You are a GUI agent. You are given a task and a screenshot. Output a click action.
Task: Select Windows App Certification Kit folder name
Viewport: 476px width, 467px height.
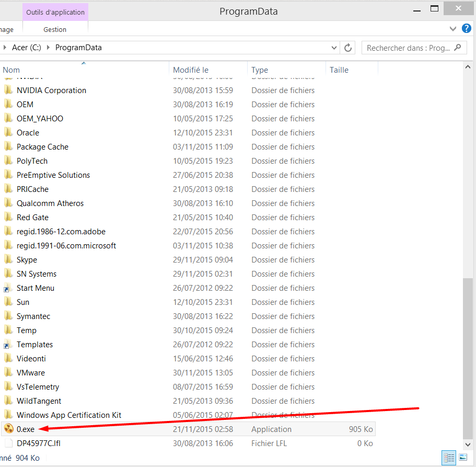pos(69,415)
